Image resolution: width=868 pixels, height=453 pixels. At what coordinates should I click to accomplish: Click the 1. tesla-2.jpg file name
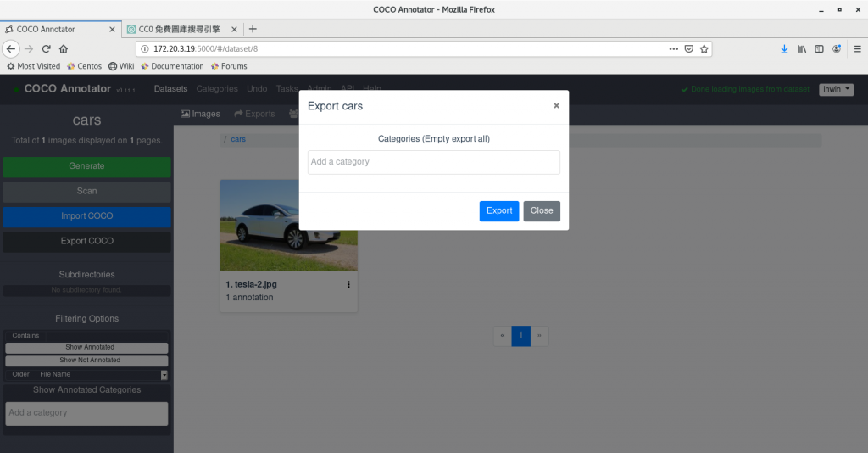point(251,284)
